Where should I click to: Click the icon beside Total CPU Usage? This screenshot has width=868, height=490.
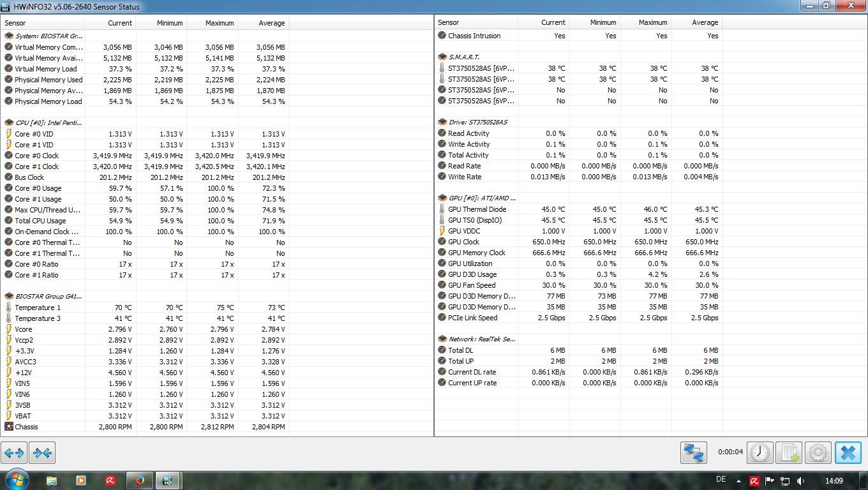click(x=9, y=221)
